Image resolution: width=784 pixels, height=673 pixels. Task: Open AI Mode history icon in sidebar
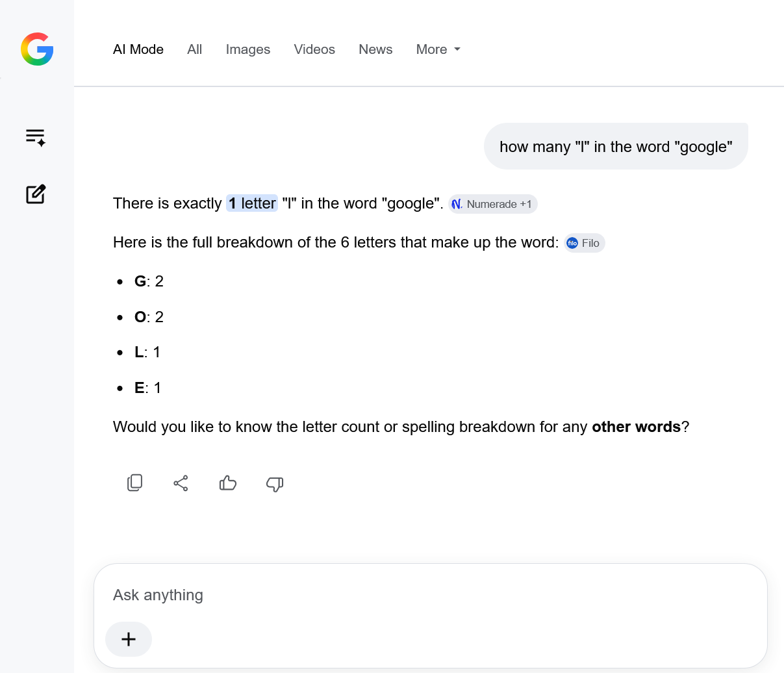36,137
